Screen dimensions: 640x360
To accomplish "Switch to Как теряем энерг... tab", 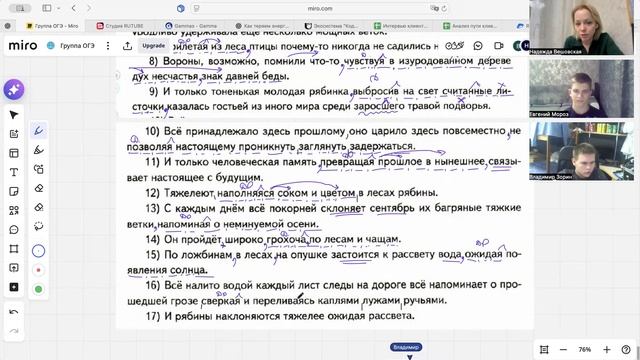I will 262,26.
